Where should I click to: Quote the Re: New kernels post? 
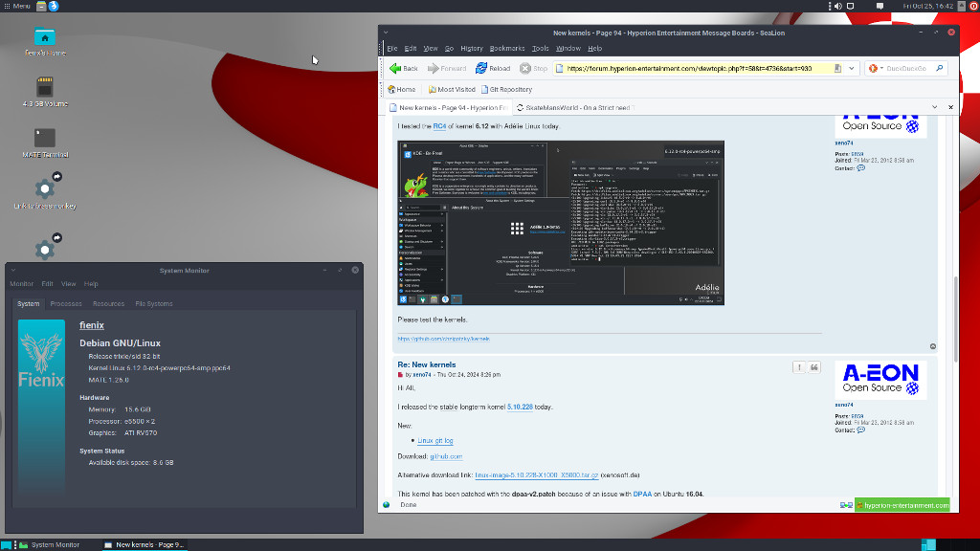[x=813, y=367]
